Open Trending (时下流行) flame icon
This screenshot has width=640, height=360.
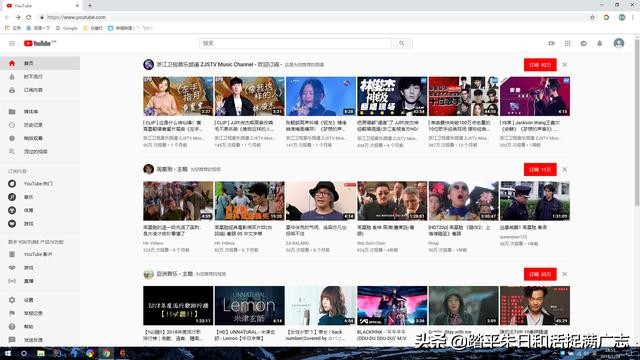pos(12,77)
